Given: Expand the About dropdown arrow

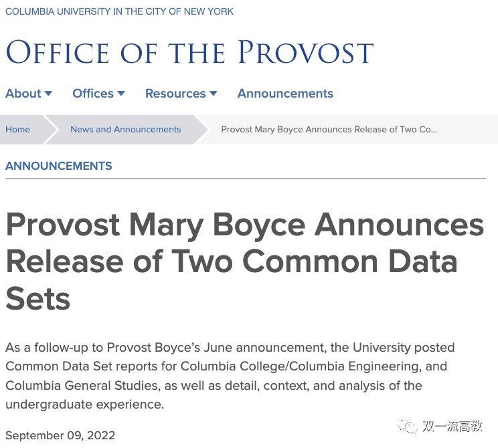Looking at the screenshot, I should [x=48, y=94].
